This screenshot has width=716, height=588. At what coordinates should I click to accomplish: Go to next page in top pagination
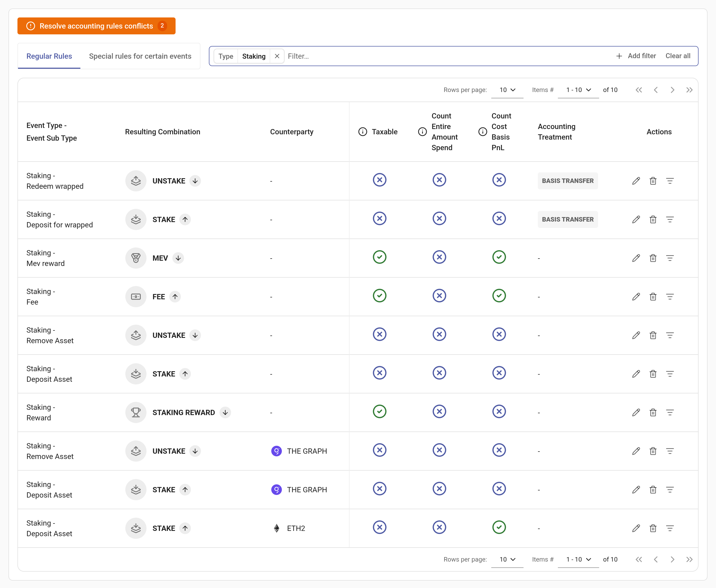(672, 90)
